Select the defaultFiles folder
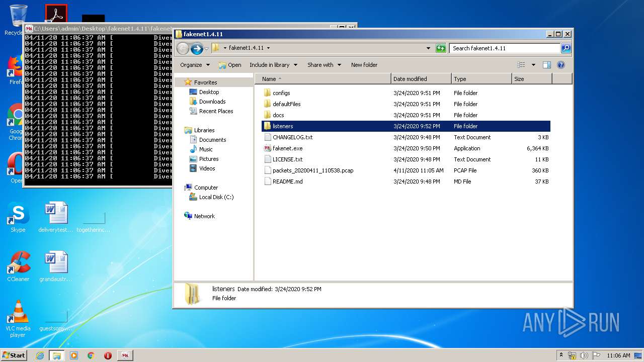The image size is (644, 362). (406, 104)
